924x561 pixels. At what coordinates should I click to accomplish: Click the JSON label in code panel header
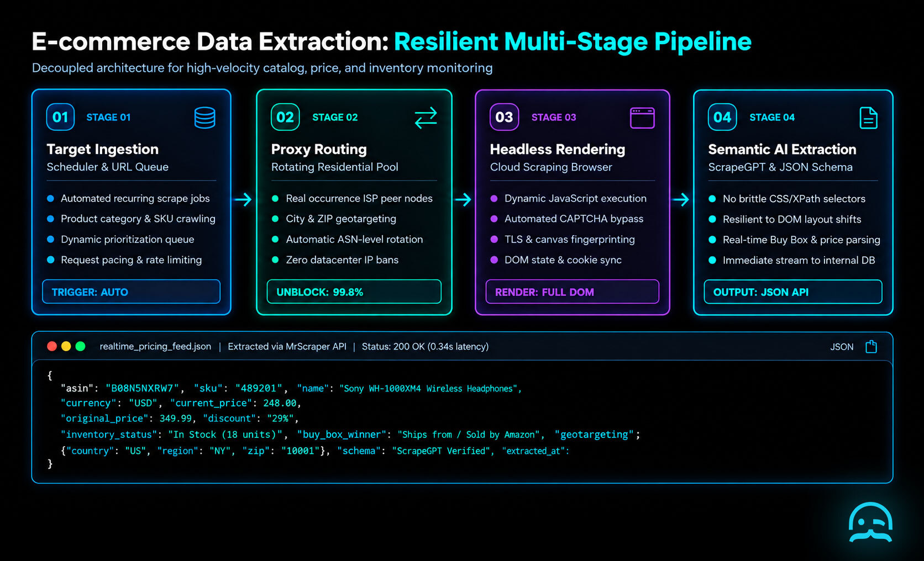click(x=842, y=347)
